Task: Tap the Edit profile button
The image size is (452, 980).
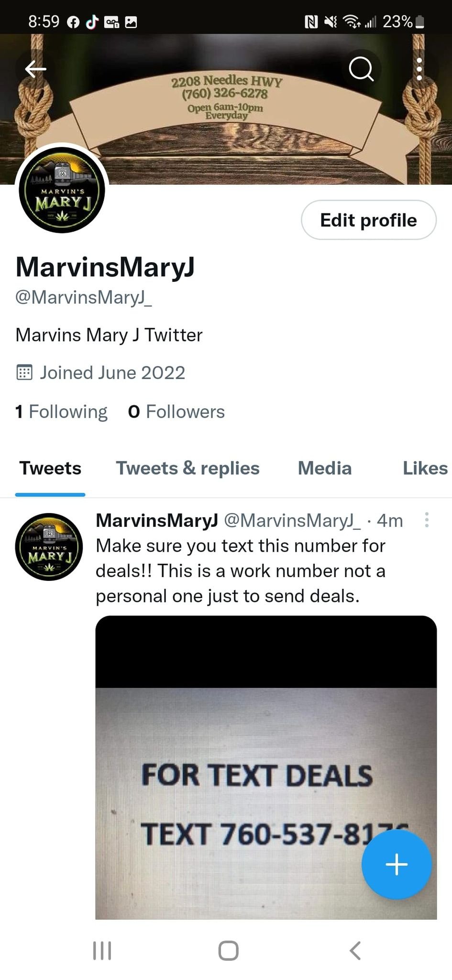Action: click(368, 220)
